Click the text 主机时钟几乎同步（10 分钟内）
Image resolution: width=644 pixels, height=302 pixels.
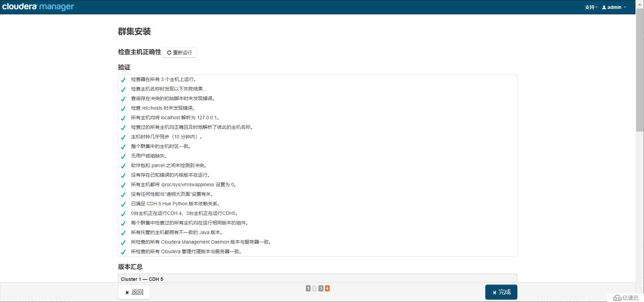click(x=167, y=137)
